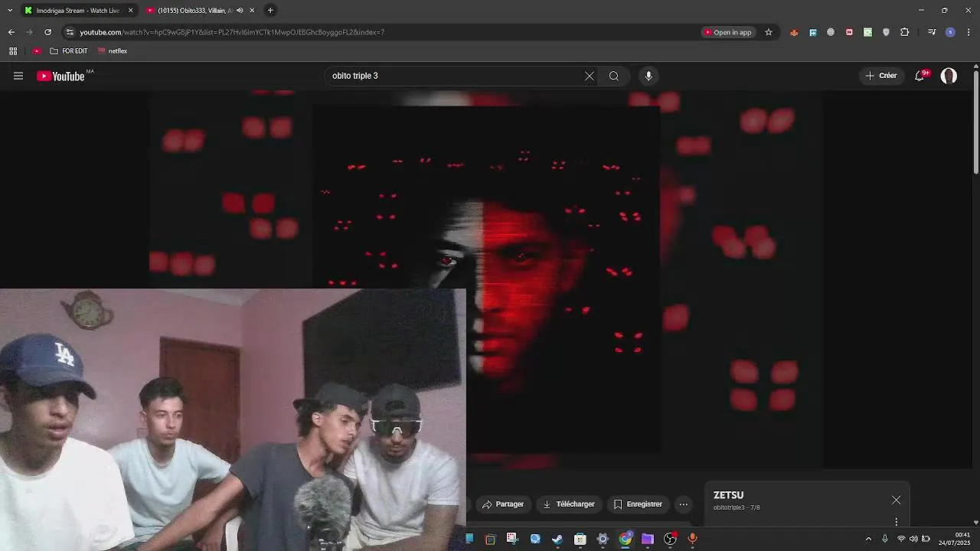The image size is (980, 551).
Task: Open the orange microphone taskbar app
Action: (x=693, y=539)
